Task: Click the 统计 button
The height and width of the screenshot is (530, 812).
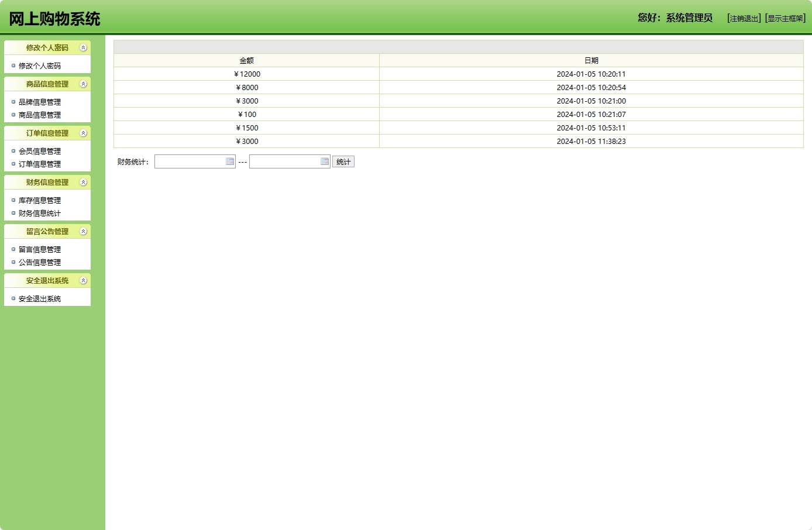Action: point(343,162)
